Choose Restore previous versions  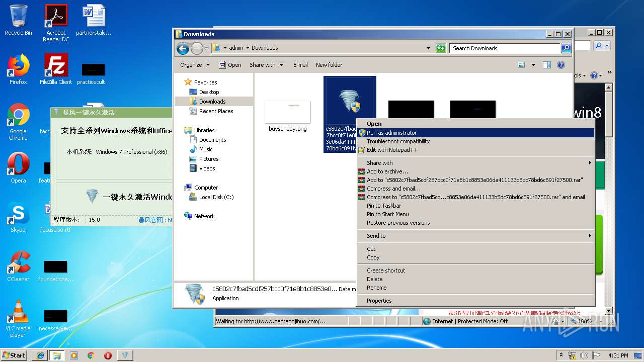(x=475, y=223)
